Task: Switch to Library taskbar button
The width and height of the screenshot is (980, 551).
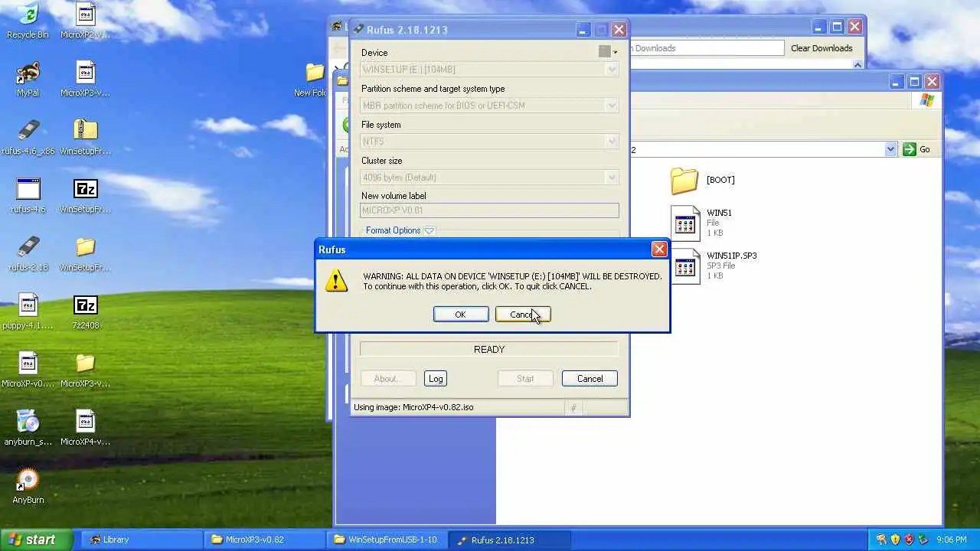Action: (140, 540)
